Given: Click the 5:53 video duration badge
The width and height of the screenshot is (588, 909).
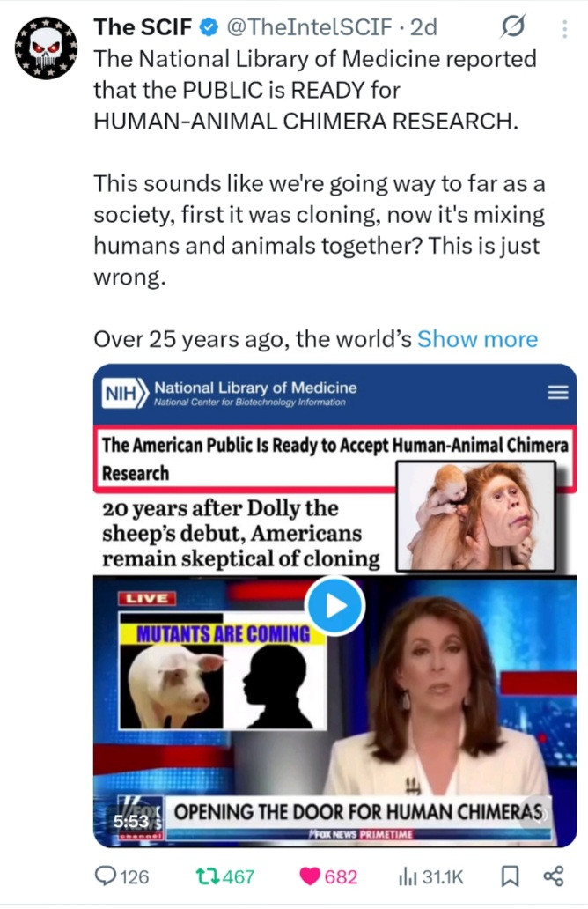Looking at the screenshot, I should [x=131, y=822].
